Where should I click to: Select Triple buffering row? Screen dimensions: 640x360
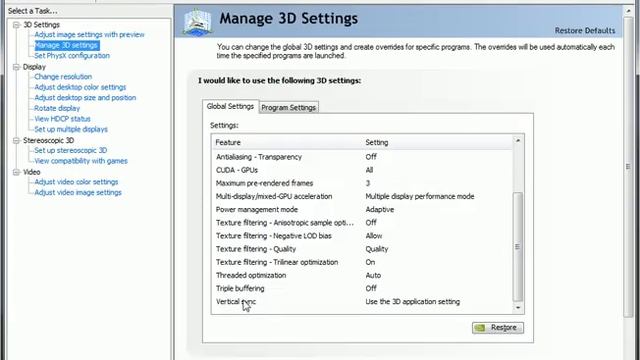[x=362, y=289]
